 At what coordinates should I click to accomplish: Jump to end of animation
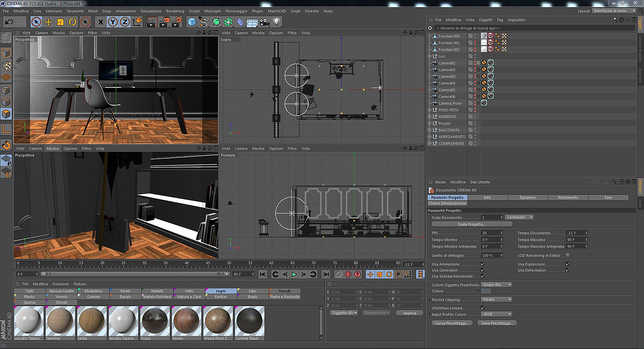click(x=326, y=275)
